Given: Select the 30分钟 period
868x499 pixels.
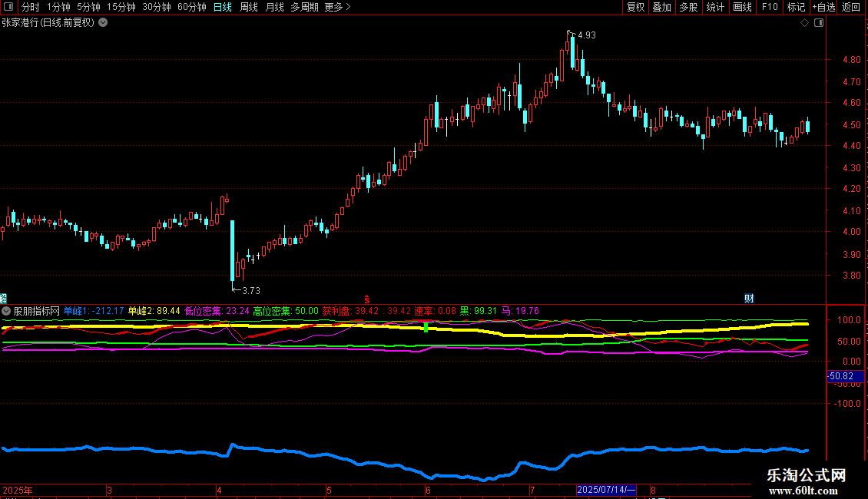Looking at the screenshot, I should click(x=157, y=7).
